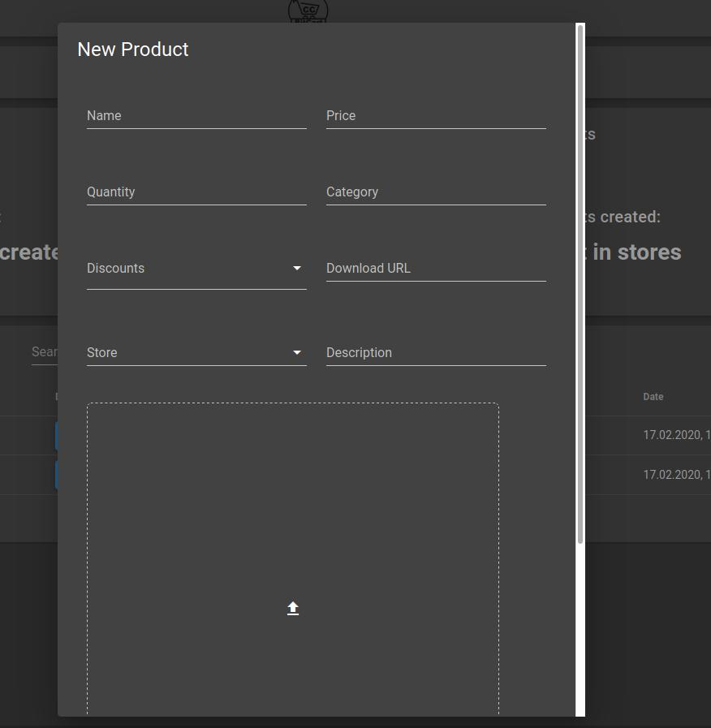Click the Discounts dropdown arrow
The height and width of the screenshot is (728, 711).
point(297,269)
